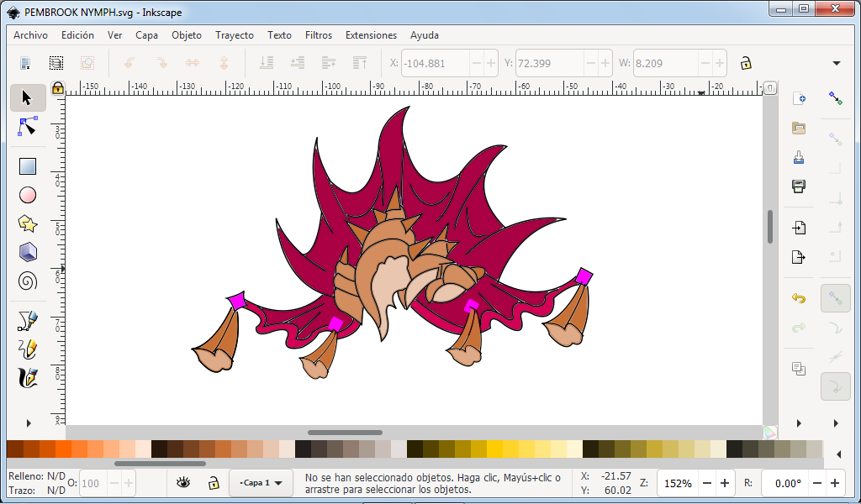Click Open document folder icon
Viewport: 861px width, 504px height.
799,129
